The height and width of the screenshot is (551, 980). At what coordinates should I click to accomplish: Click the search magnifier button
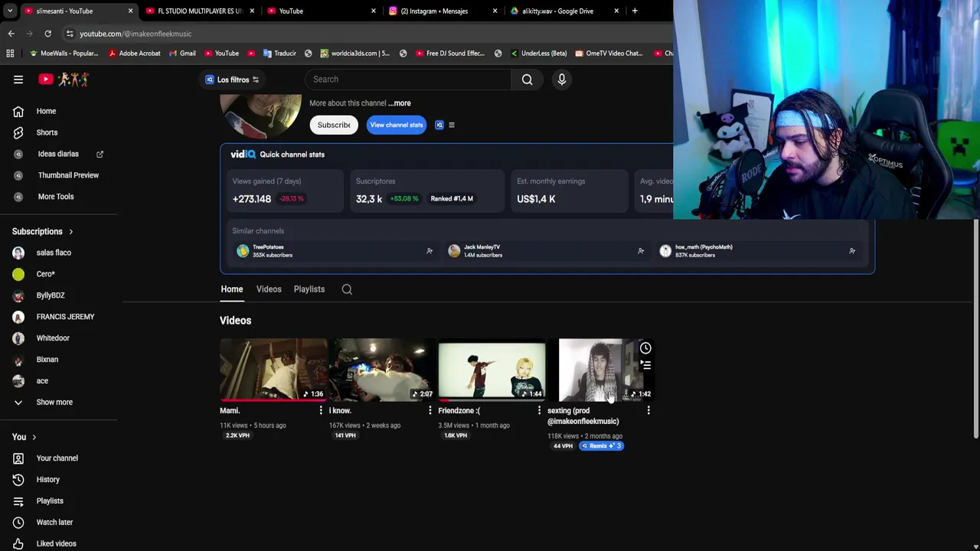point(527,80)
